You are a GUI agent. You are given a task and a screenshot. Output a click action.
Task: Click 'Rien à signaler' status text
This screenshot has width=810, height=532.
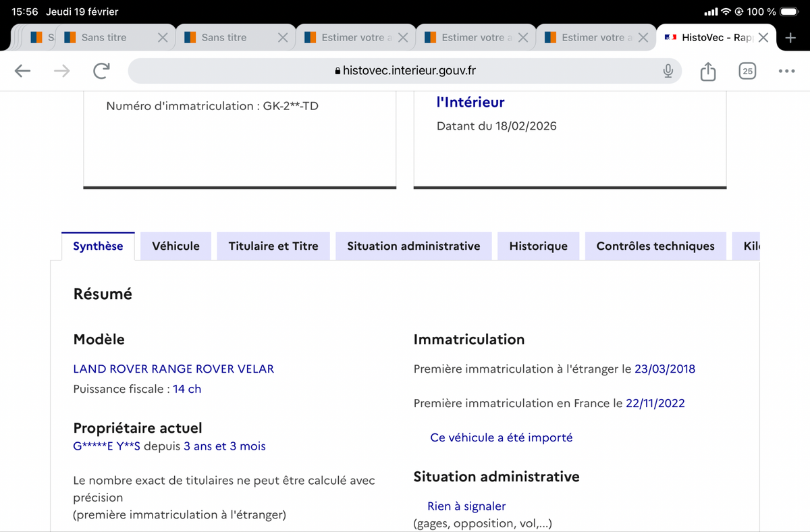pos(466,506)
